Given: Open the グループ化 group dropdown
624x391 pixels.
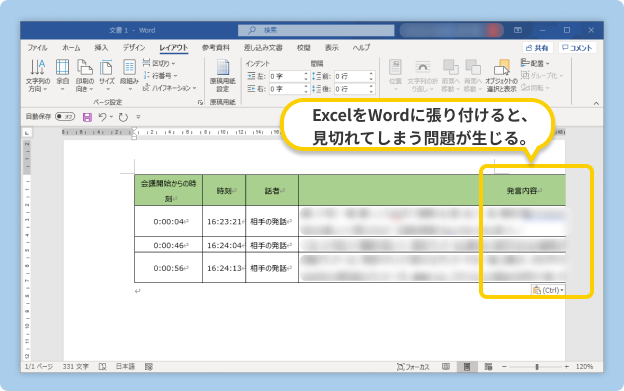Looking at the screenshot, I should (x=542, y=76).
